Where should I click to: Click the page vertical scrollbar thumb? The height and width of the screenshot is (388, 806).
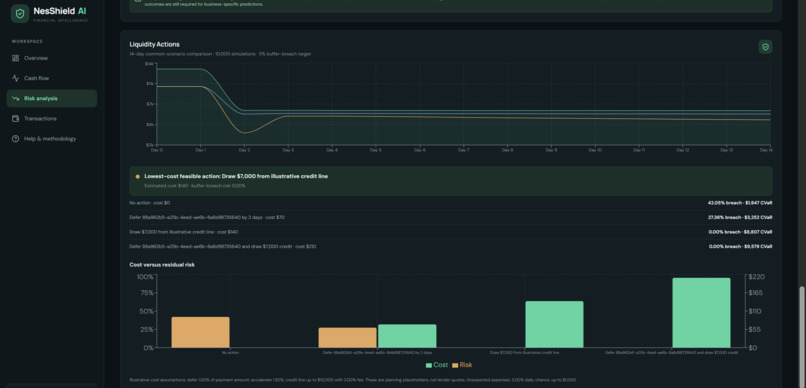(802, 337)
